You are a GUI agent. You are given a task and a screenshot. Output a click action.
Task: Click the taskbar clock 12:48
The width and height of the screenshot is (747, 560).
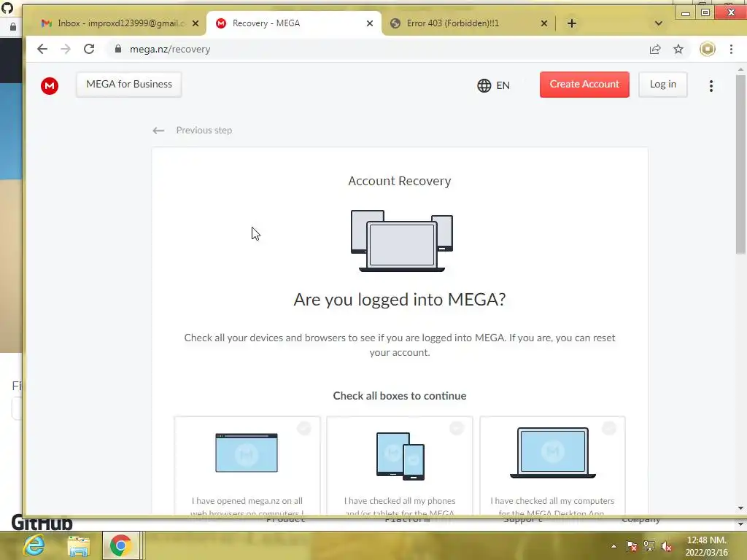click(x=706, y=546)
